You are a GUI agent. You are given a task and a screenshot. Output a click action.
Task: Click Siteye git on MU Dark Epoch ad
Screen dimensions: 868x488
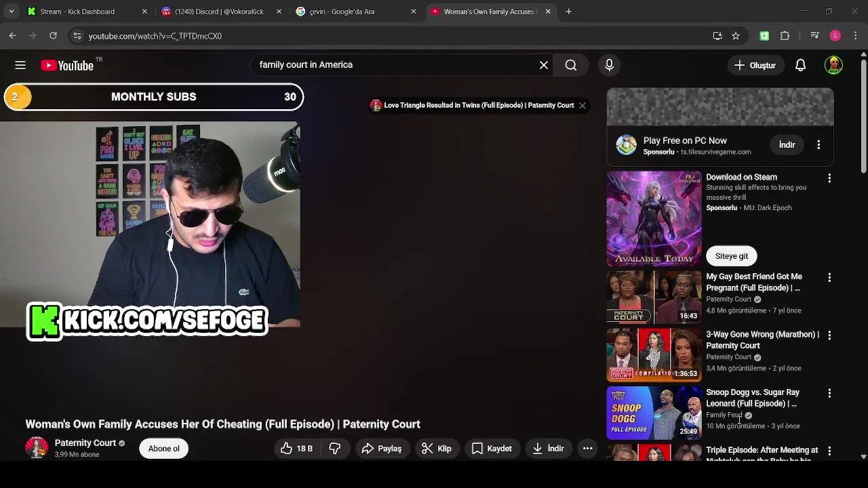click(731, 256)
